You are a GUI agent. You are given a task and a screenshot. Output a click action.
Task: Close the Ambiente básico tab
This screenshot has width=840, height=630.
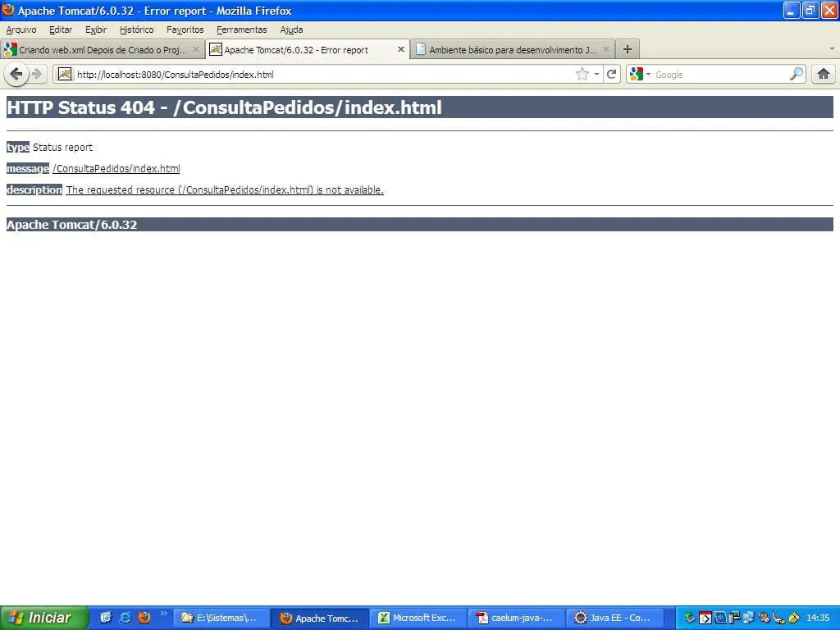[x=606, y=49]
